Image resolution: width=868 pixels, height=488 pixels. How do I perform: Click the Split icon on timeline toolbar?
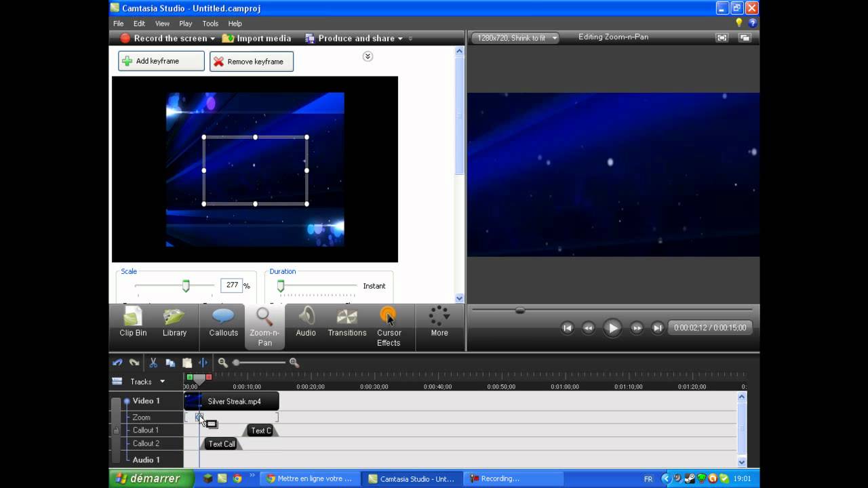click(x=203, y=363)
